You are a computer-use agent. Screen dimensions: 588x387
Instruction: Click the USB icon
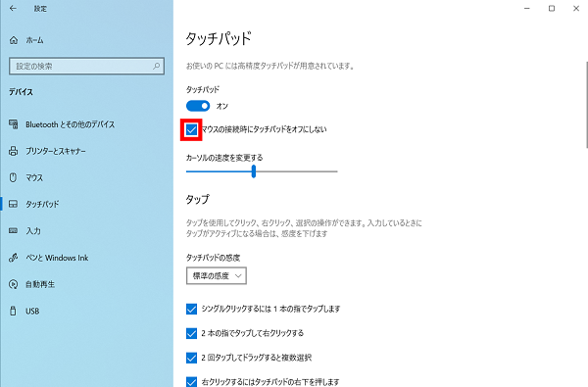coord(13,311)
